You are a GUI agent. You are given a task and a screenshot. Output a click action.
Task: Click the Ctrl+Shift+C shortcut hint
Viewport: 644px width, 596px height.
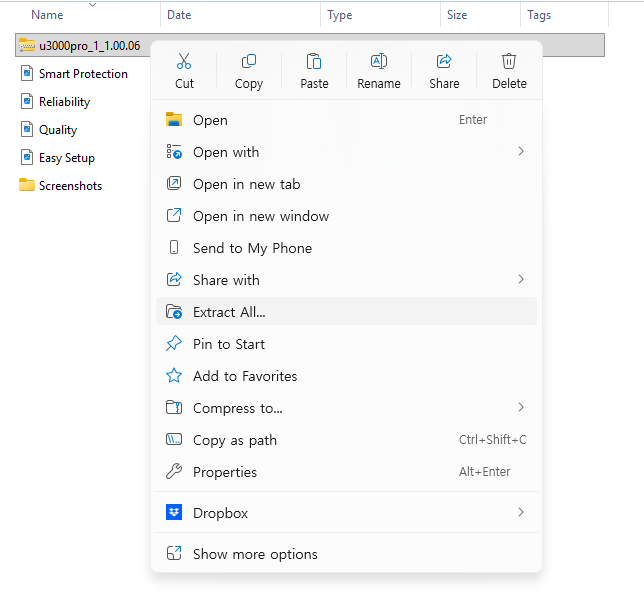point(492,440)
